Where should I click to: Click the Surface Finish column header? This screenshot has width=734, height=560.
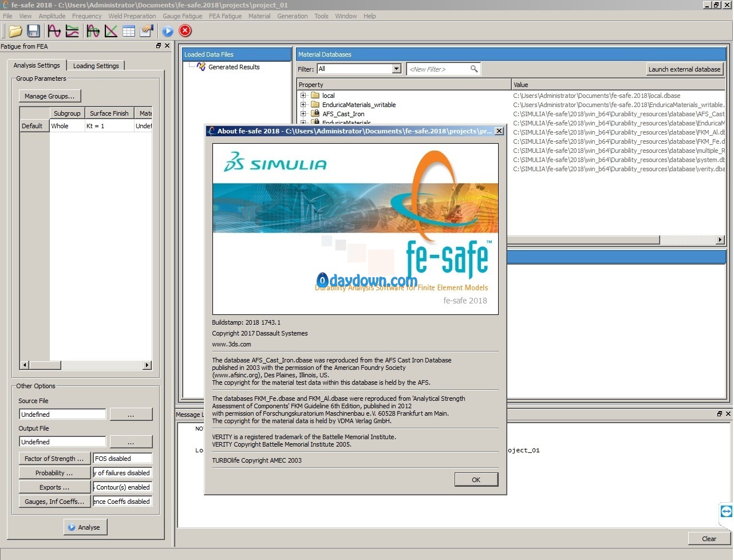(x=109, y=113)
